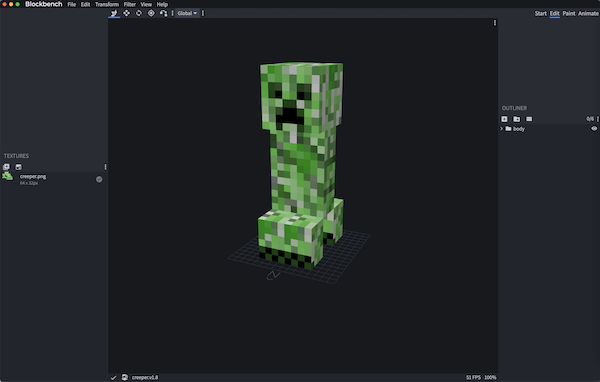Click the status bar checkmark icon
This screenshot has width=600, height=382.
coord(113,378)
